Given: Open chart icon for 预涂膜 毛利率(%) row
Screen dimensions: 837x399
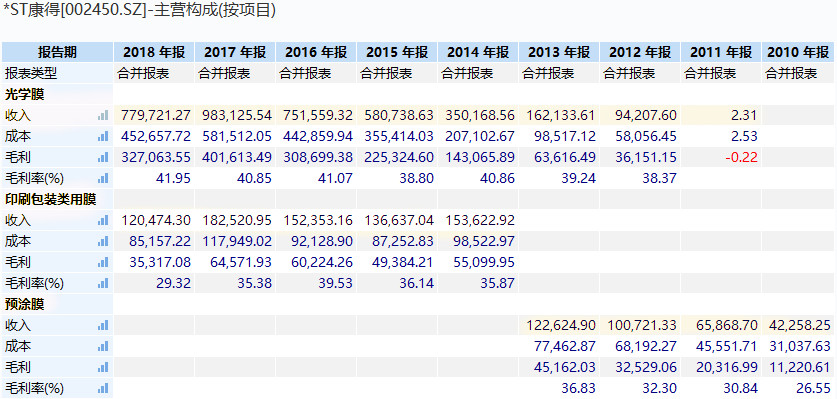Looking at the screenshot, I should (x=103, y=388).
